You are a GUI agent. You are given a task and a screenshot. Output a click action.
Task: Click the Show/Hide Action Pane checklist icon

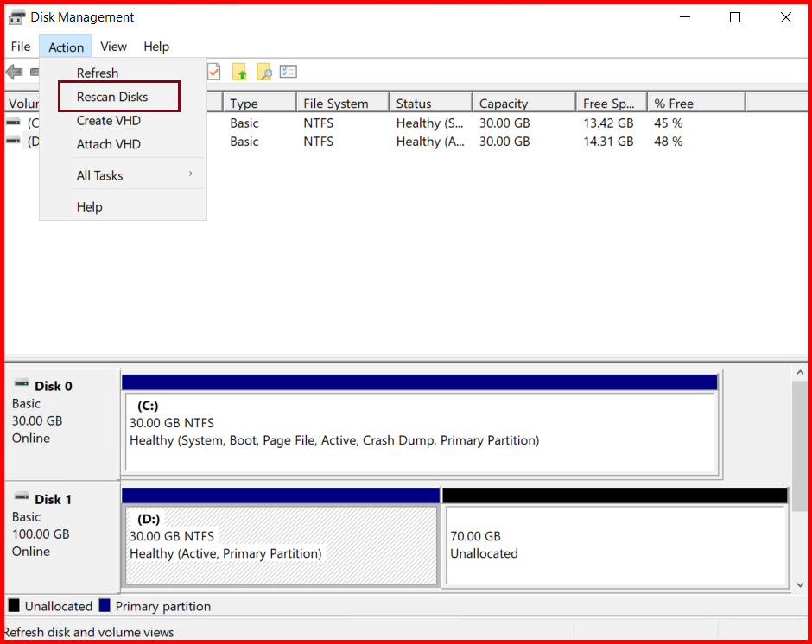pos(289,71)
